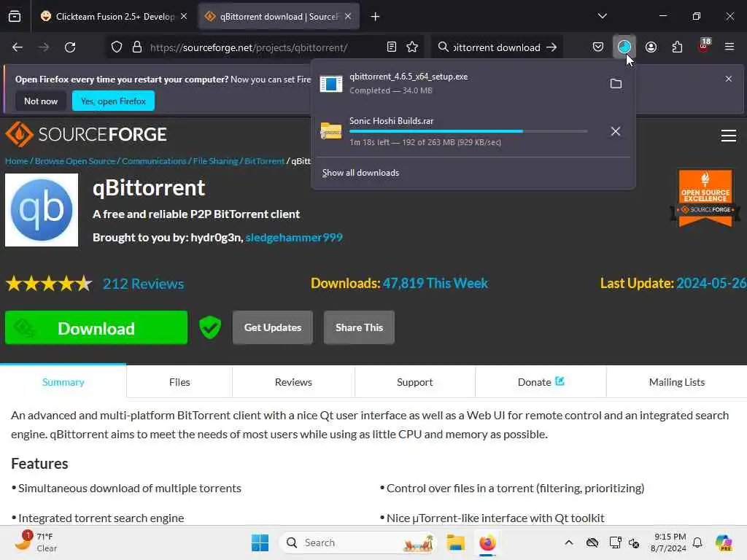Open the notifications bell in taskbar
Image resolution: width=747 pixels, height=560 pixels.
(697, 542)
